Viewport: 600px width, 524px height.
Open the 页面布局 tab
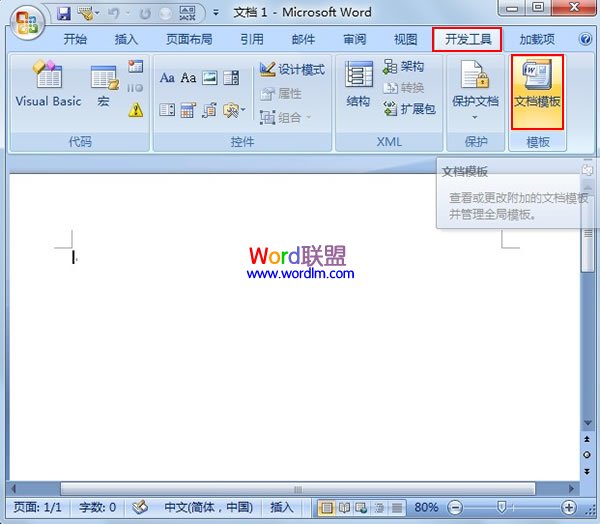click(189, 39)
